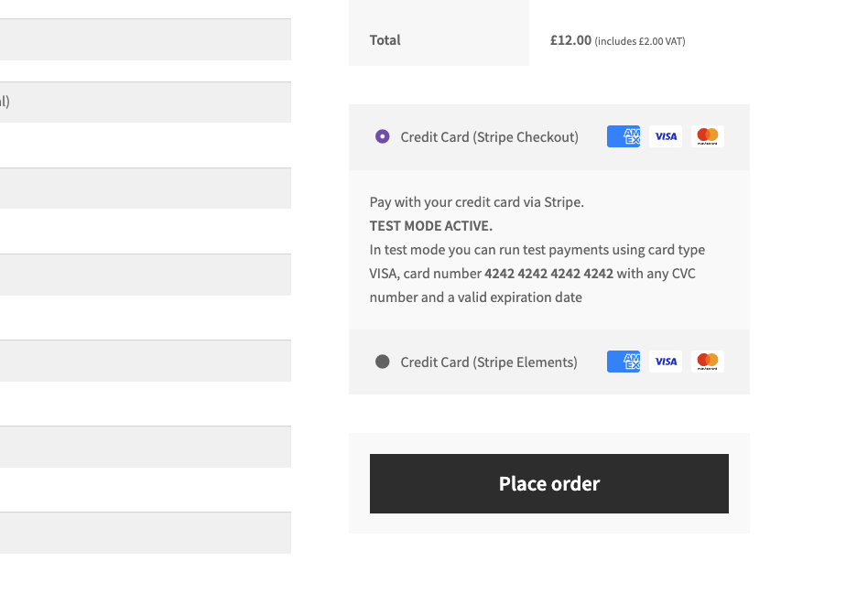The height and width of the screenshot is (594, 868).
Task: Click the Mastercard logo in Stripe Elements row
Action: coord(708,362)
